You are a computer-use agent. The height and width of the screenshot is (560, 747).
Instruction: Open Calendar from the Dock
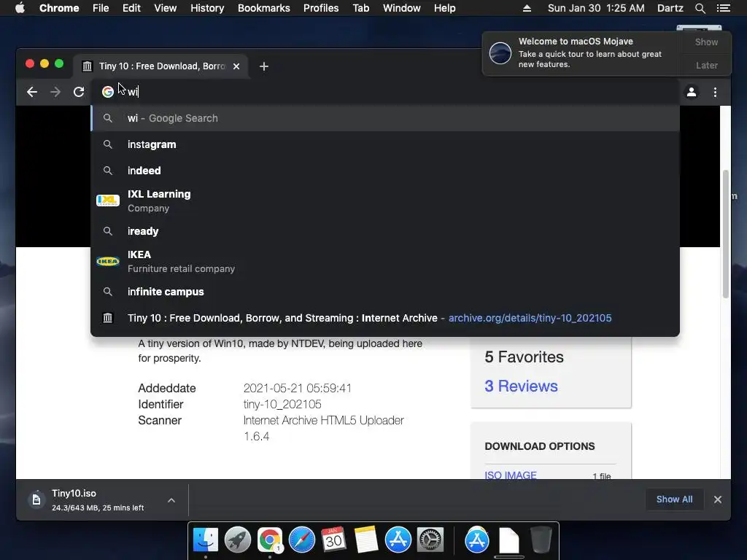tap(333, 540)
